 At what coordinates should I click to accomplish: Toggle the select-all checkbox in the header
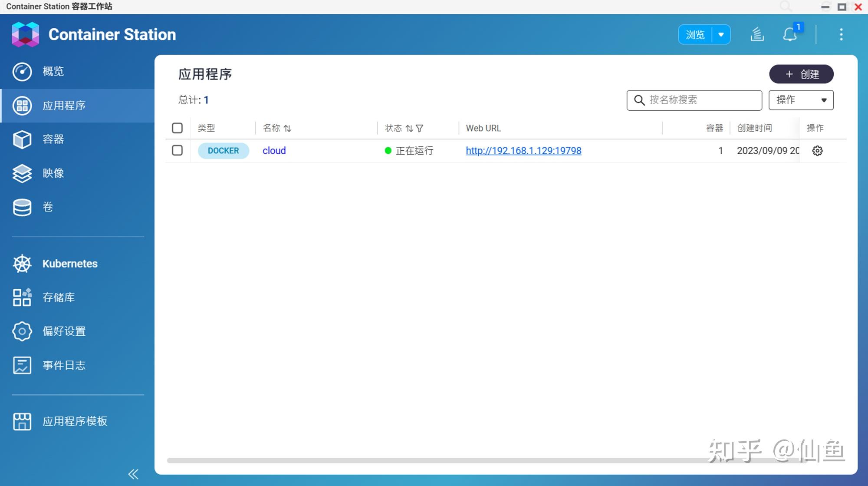[x=177, y=128]
